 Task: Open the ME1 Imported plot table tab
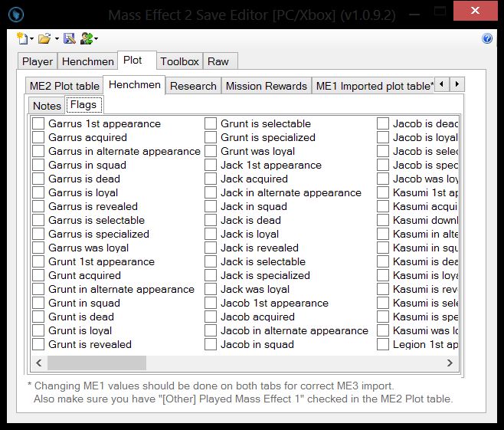point(373,86)
